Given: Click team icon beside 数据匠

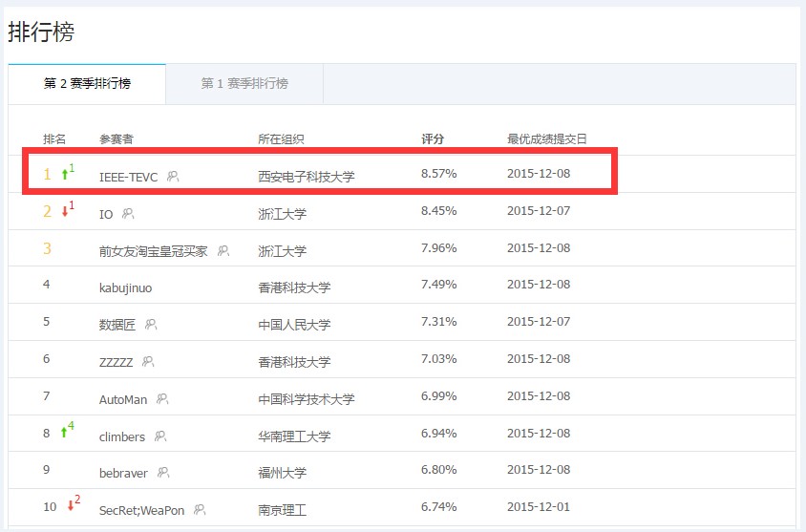Looking at the screenshot, I should 151,325.
